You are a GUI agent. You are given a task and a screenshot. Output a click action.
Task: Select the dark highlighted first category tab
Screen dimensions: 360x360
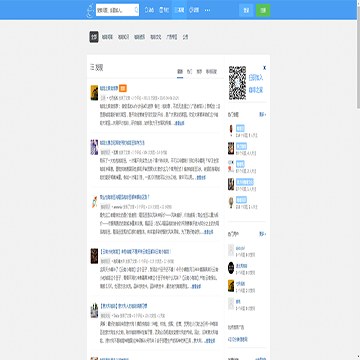click(x=94, y=37)
